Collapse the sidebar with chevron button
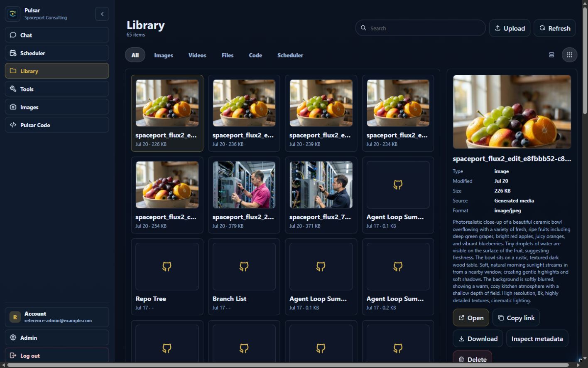 click(x=102, y=14)
